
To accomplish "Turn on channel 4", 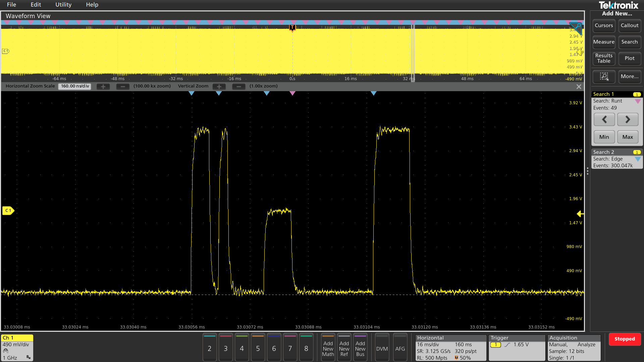I will pos(242,348).
